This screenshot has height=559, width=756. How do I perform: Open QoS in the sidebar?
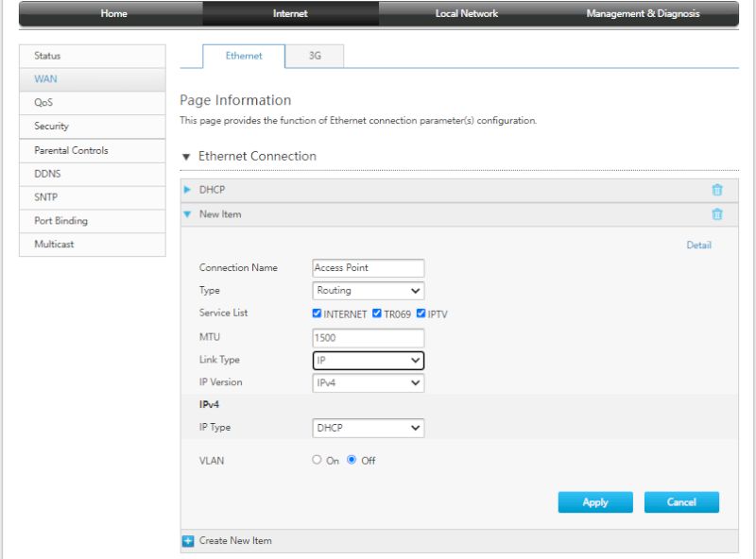click(92, 103)
